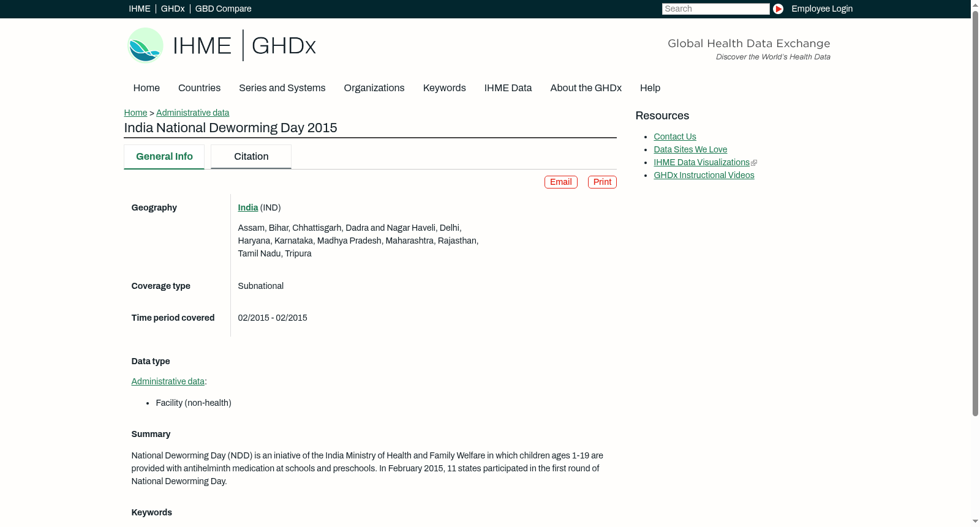980x527 pixels.
Task: Click the external link icon after IHME Data Visualizations
Action: 754,163
